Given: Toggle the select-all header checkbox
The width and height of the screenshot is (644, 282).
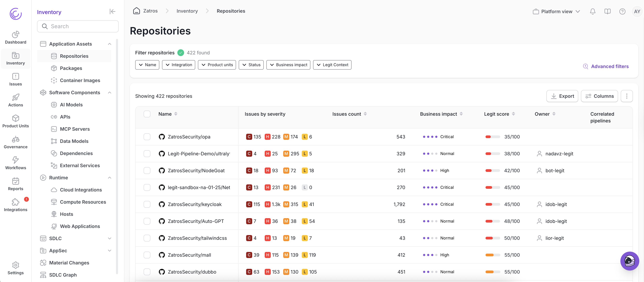Looking at the screenshot, I should coord(147,114).
